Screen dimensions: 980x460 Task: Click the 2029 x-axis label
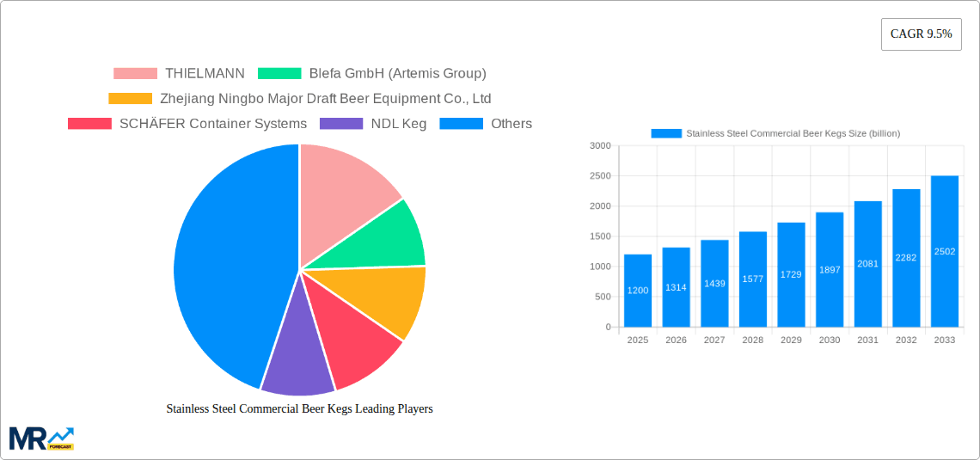tap(791, 340)
